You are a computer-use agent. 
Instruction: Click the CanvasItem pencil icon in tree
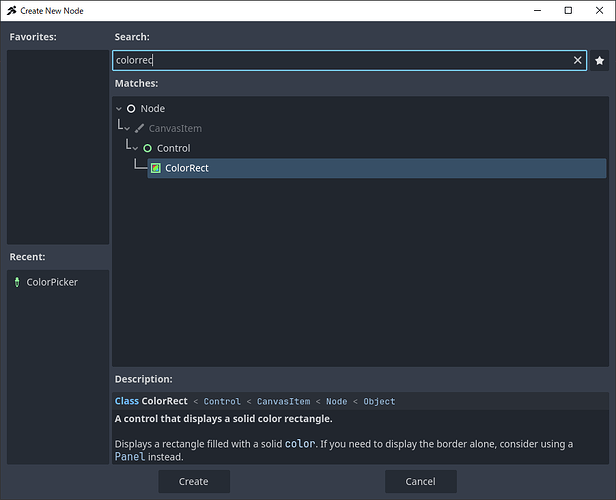(140, 128)
